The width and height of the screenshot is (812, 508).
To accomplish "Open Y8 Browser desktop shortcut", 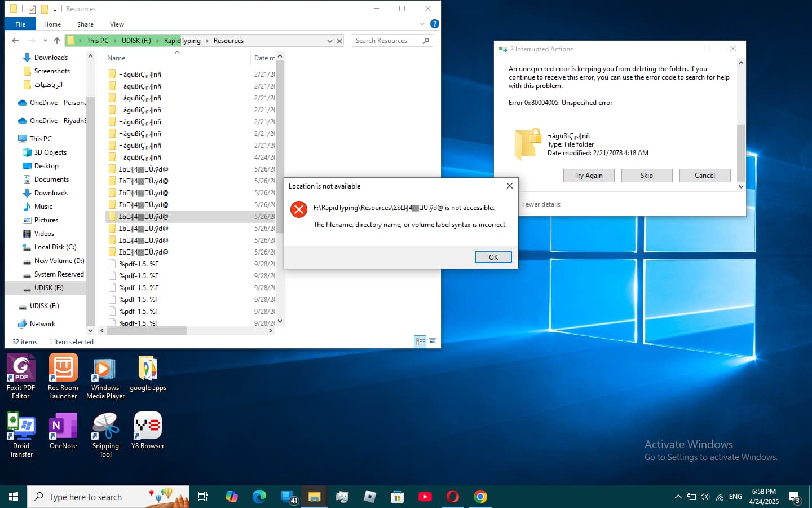I will tap(148, 430).
